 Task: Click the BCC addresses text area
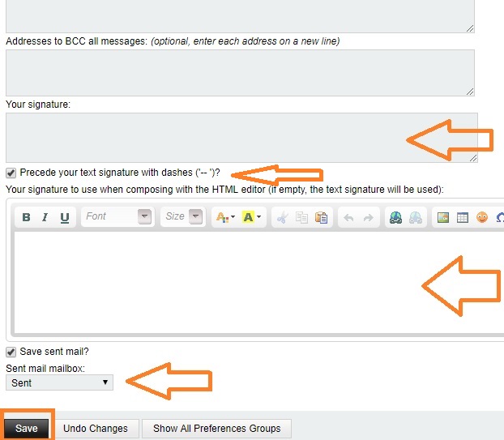(x=240, y=72)
